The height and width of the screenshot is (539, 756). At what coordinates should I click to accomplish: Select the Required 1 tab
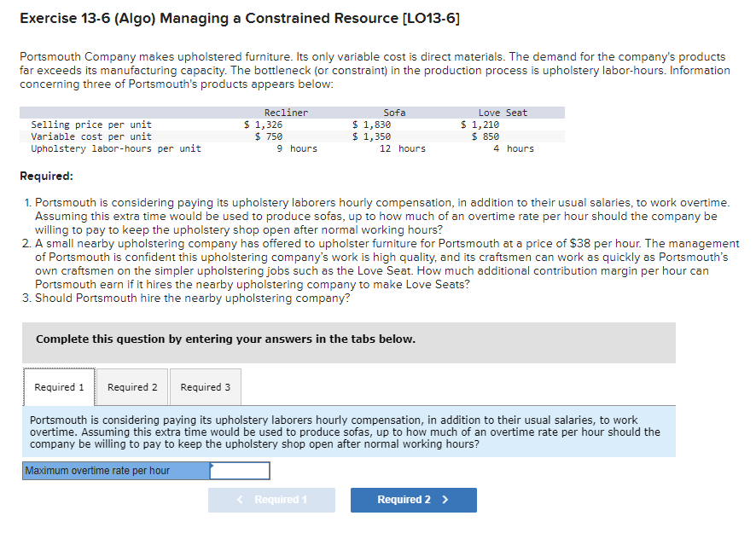[59, 386]
